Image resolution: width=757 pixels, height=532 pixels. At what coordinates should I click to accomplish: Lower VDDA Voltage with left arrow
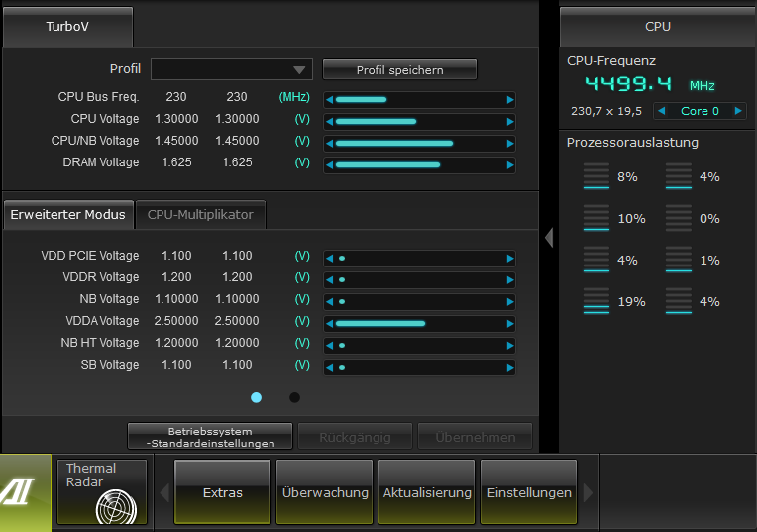(329, 323)
